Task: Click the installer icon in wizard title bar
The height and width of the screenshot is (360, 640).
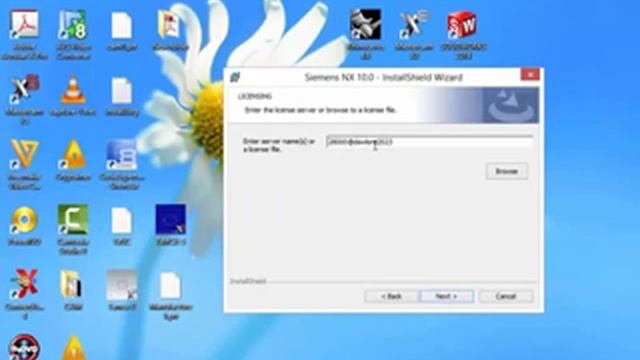Action: pyautogui.click(x=235, y=77)
